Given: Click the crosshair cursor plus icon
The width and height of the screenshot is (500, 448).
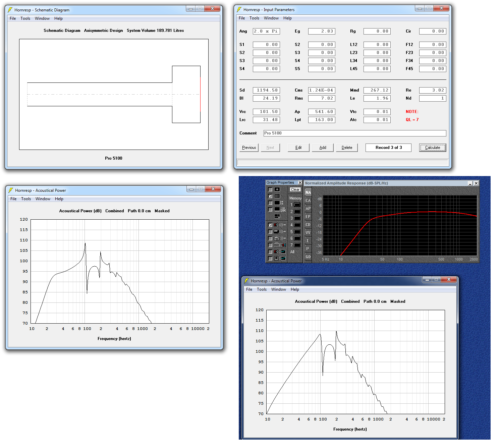Looking at the screenshot, I should 277,189.
